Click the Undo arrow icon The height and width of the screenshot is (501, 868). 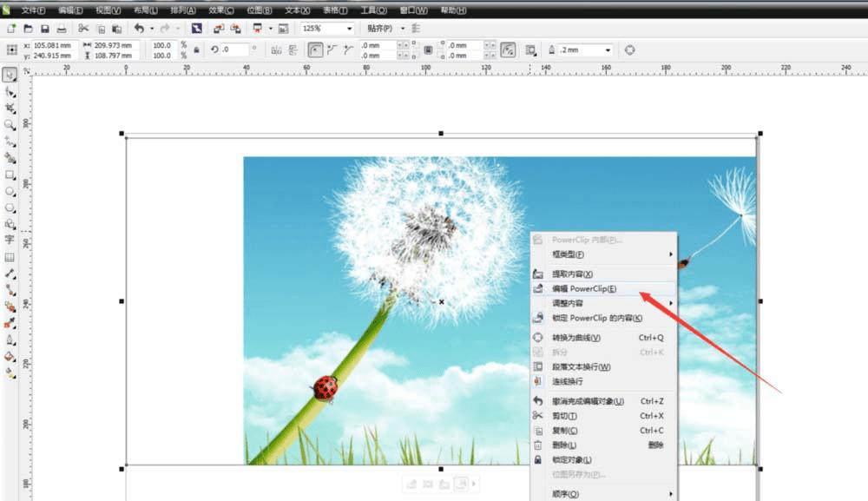(x=139, y=29)
